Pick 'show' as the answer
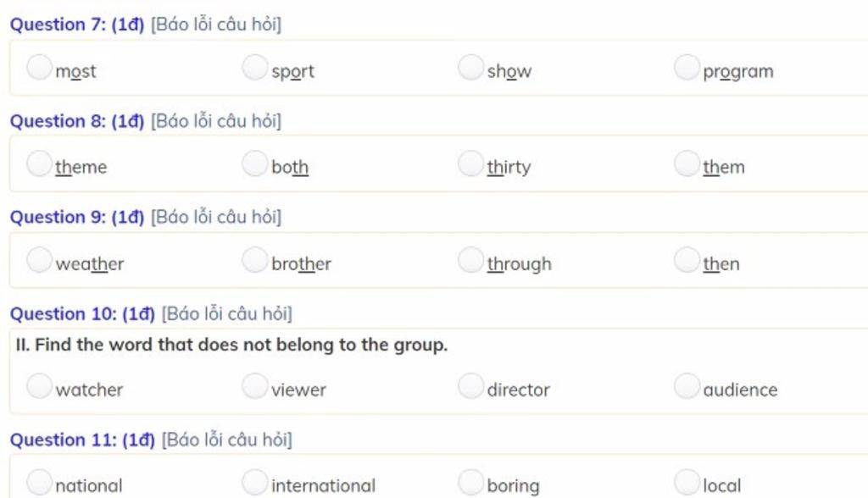The width and height of the screenshot is (868, 498). (470, 67)
